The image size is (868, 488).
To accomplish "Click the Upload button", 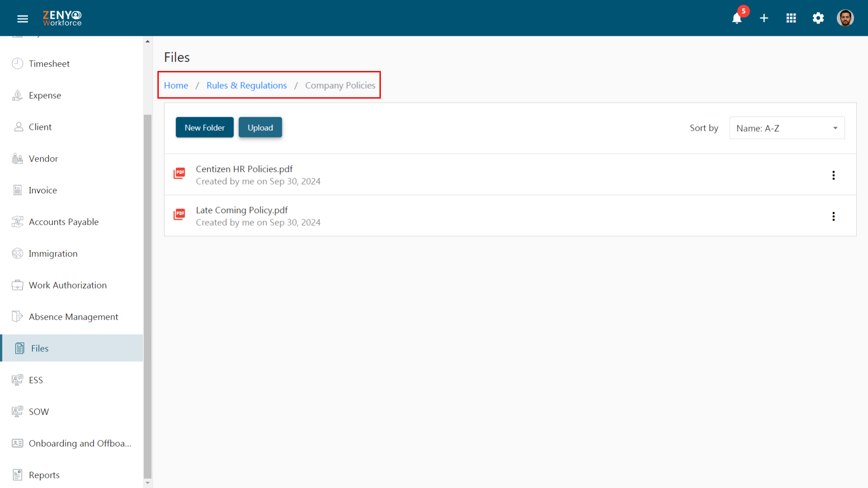I will [x=260, y=128].
